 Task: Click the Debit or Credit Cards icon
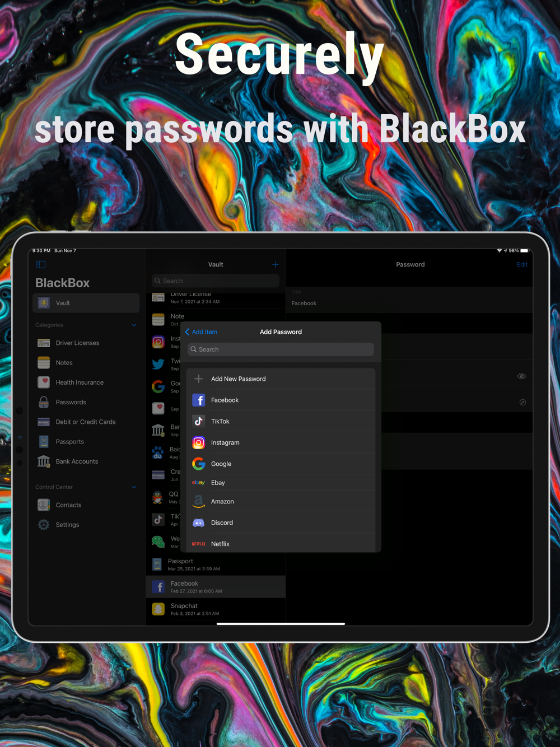44,422
